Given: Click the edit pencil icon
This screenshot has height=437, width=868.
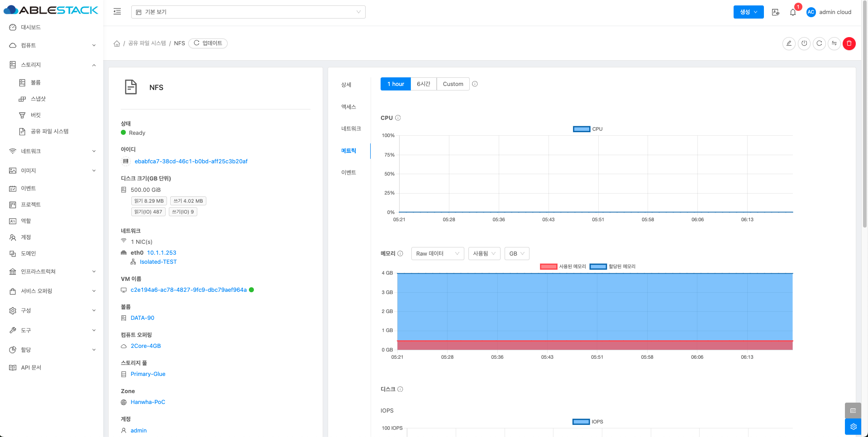Looking at the screenshot, I should tap(789, 43).
